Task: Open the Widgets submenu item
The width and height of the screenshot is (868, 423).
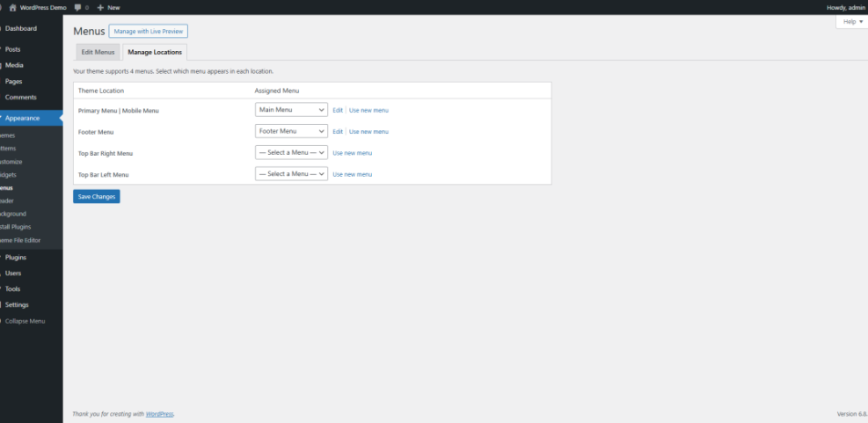Action: click(8, 174)
